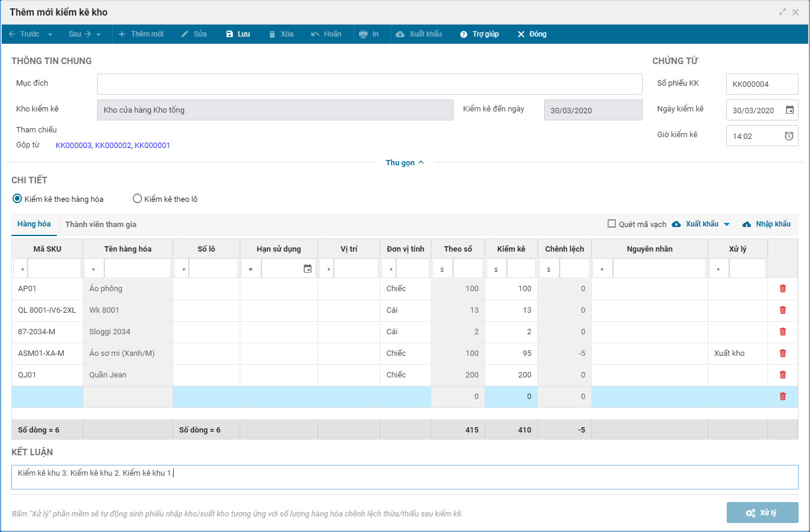The image size is (810, 532).
Task: Click the Xử lý button
Action: tap(761, 513)
